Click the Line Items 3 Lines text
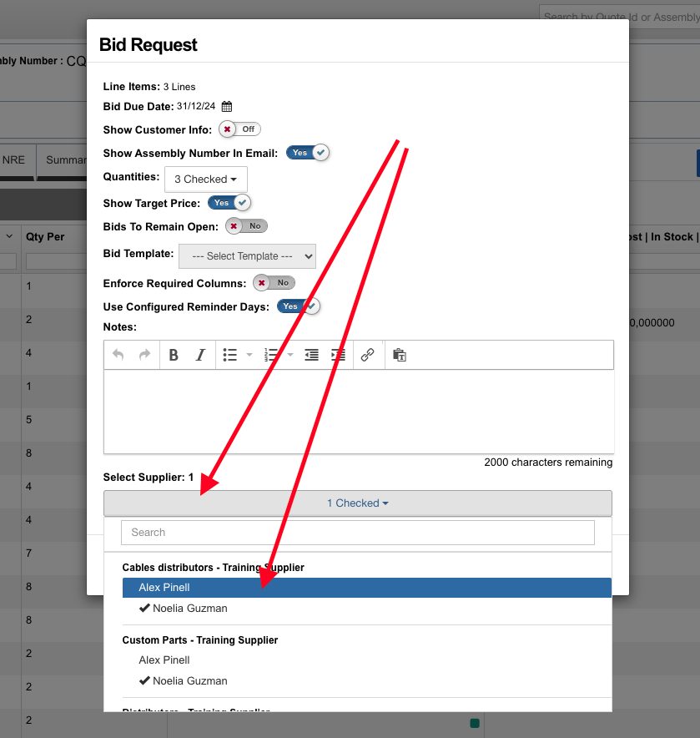Image resolution: width=700 pixels, height=738 pixels. 149,87
